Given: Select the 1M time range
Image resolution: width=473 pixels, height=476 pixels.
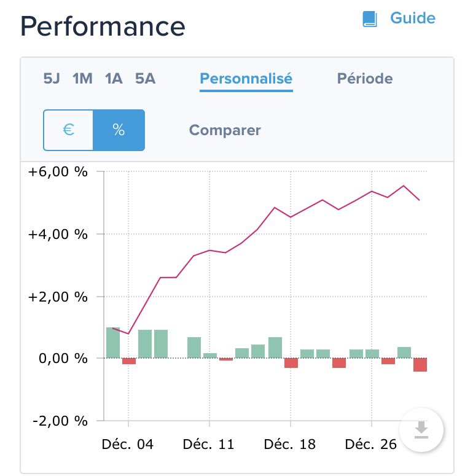Looking at the screenshot, I should click(x=82, y=79).
